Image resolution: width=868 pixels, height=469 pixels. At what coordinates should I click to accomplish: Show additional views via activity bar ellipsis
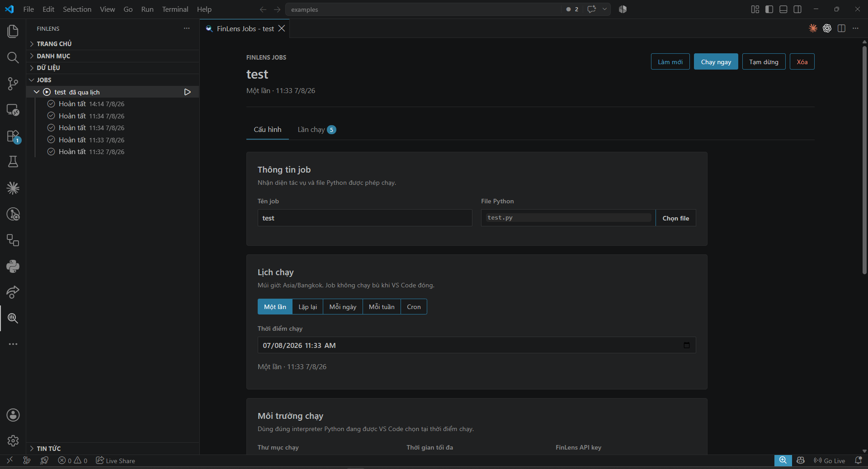point(13,344)
